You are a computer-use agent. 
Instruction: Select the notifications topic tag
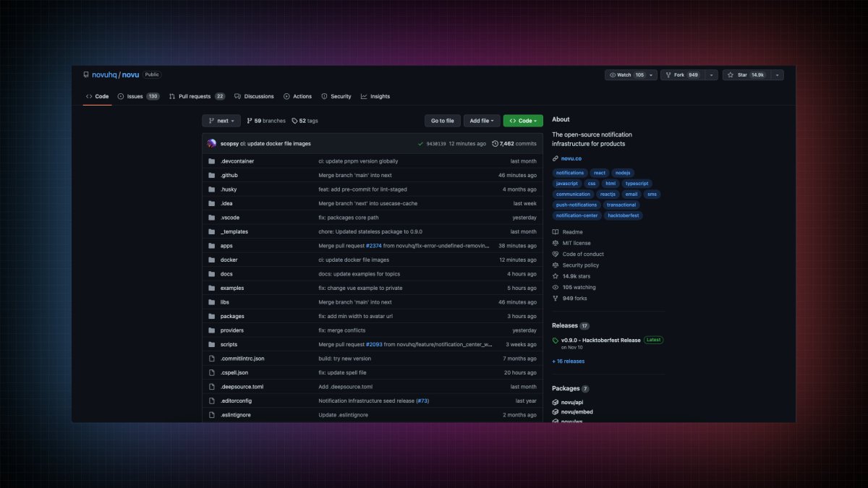click(570, 173)
